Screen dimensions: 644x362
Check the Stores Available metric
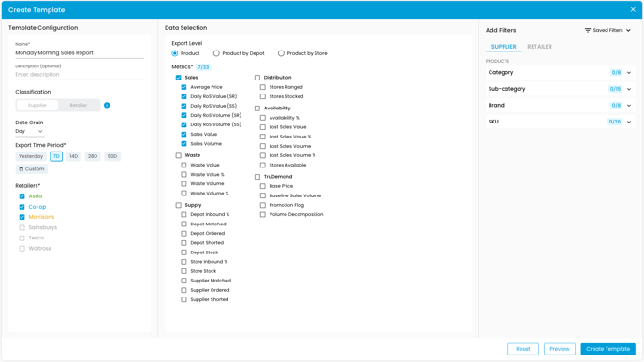(x=262, y=165)
